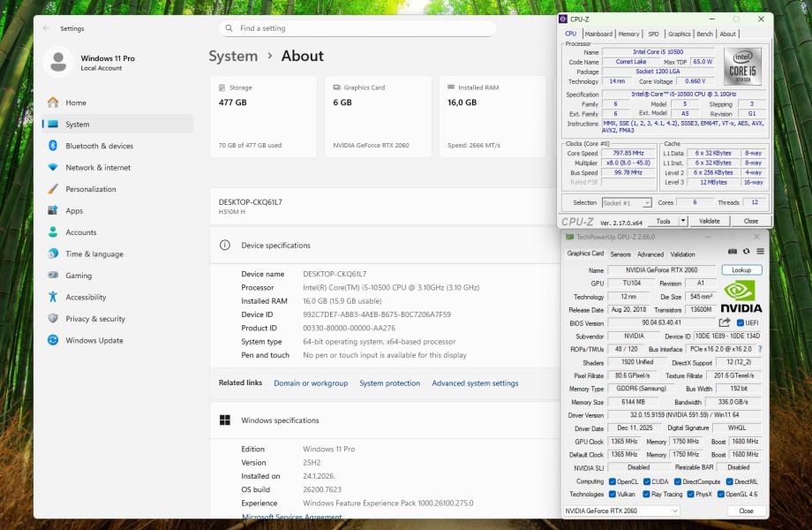This screenshot has height=530, width=812.
Task: Open Gaming settings in the sidebar
Action: pyautogui.click(x=79, y=276)
